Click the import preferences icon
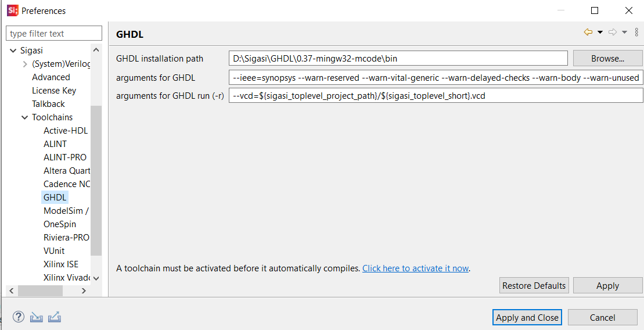 [x=37, y=317]
